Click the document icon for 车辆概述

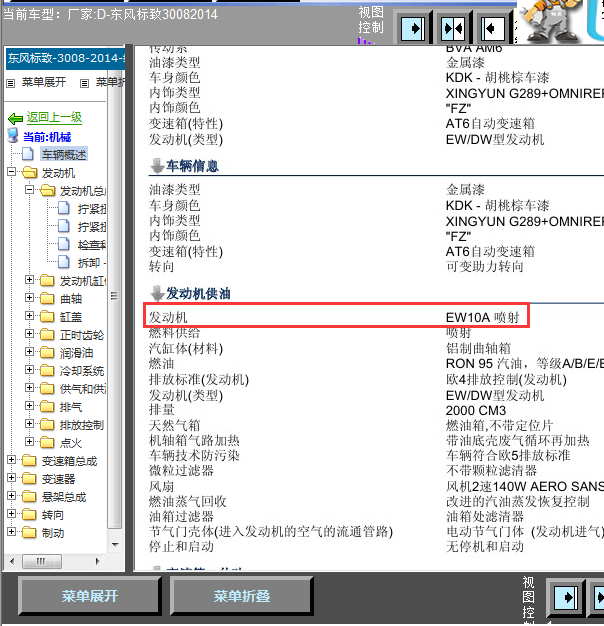pyautogui.click(x=28, y=154)
